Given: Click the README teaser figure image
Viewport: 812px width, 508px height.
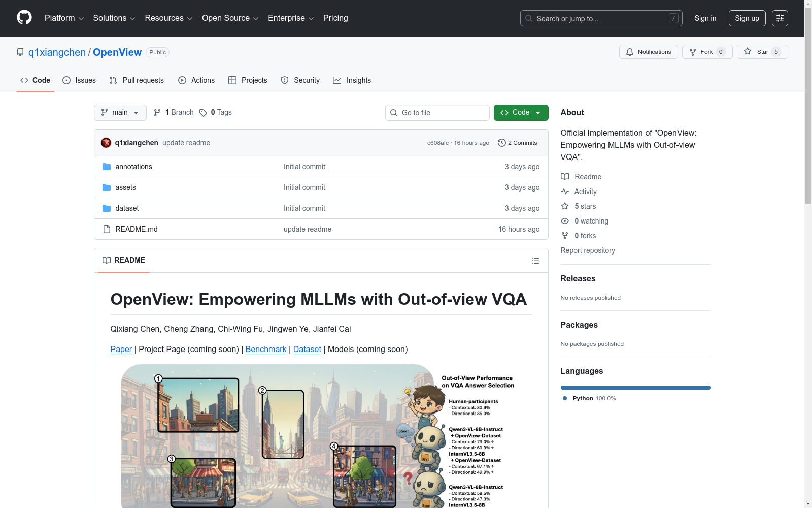Looking at the screenshot, I should [x=321, y=436].
